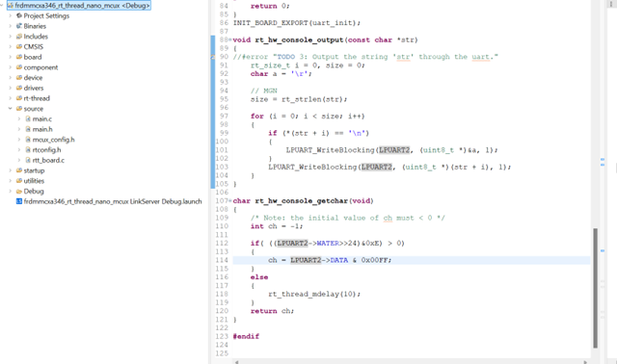The image size is (617, 364).
Task: Click the TODO 3 comment on line 90
Action: point(365,57)
